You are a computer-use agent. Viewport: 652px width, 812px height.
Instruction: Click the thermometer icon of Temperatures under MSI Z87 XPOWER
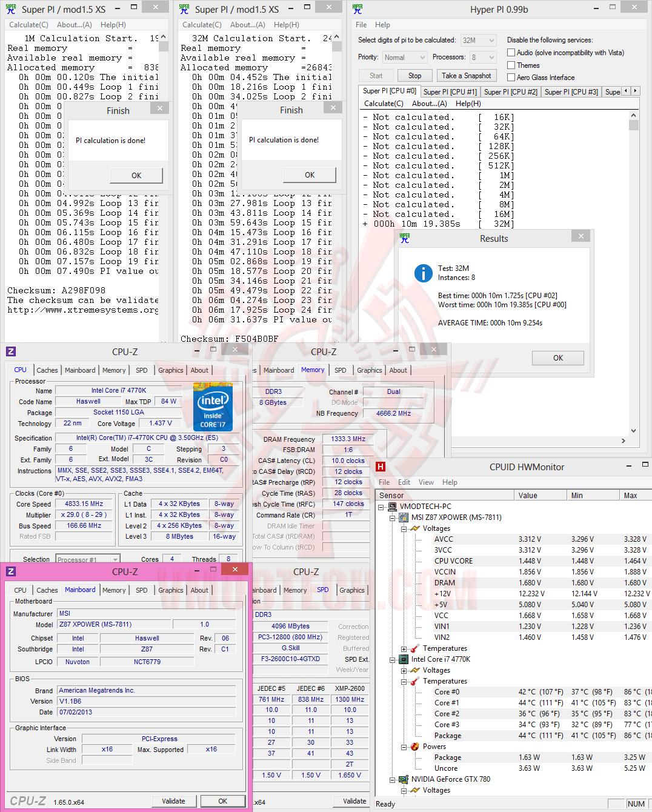[x=415, y=648]
